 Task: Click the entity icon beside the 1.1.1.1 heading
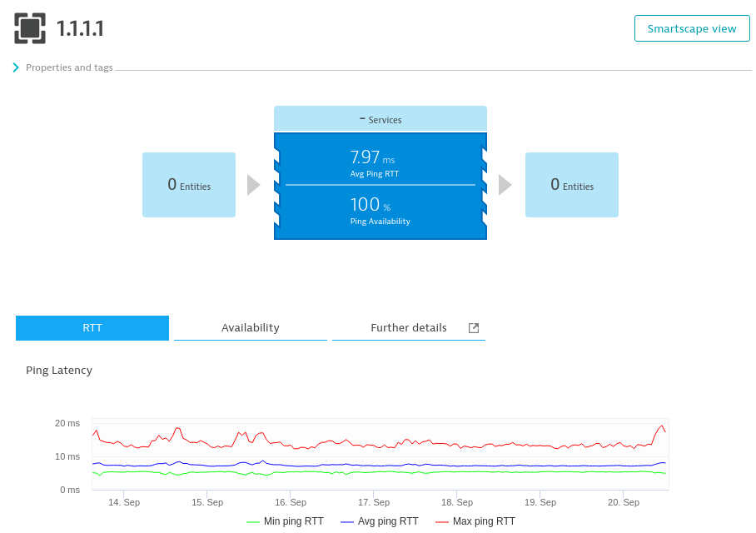pyautogui.click(x=32, y=27)
